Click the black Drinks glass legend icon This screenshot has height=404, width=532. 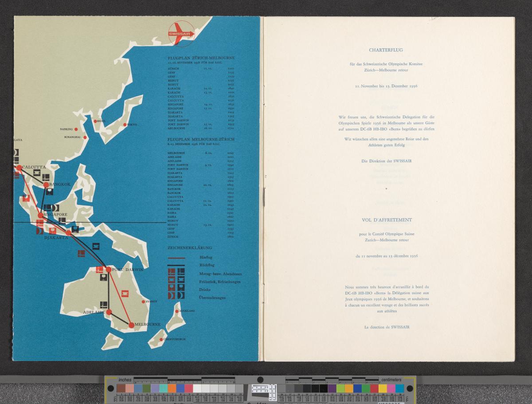click(x=181, y=287)
